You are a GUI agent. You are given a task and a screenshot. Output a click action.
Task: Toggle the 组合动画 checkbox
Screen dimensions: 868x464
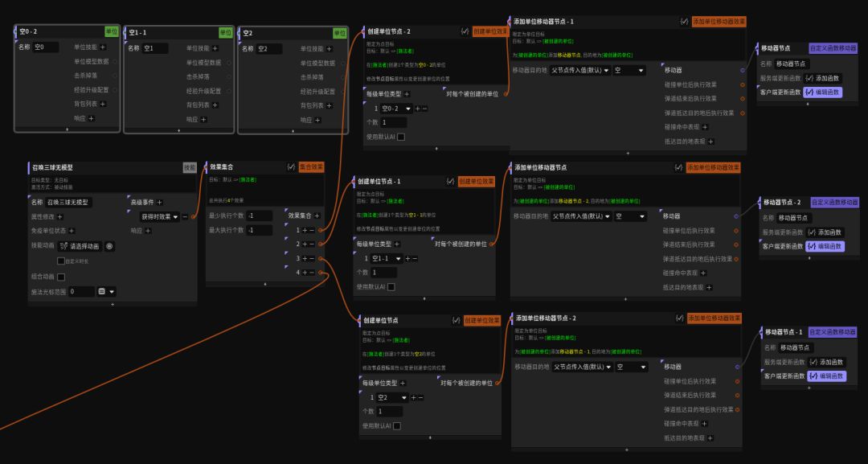(61, 277)
